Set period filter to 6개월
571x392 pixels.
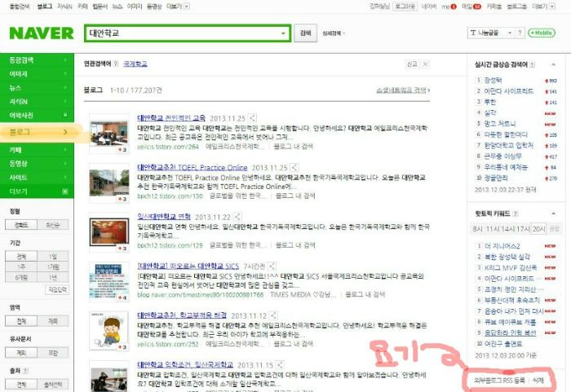(21, 277)
